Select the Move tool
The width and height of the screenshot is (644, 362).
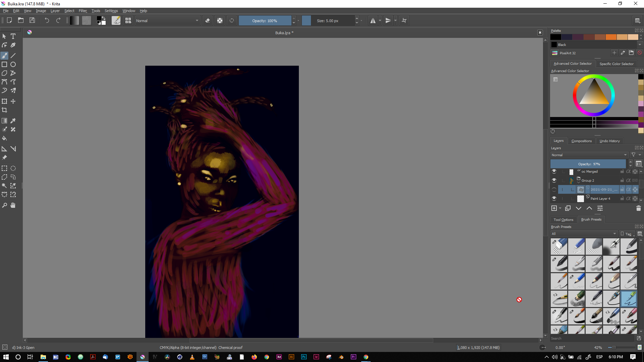(x=13, y=101)
